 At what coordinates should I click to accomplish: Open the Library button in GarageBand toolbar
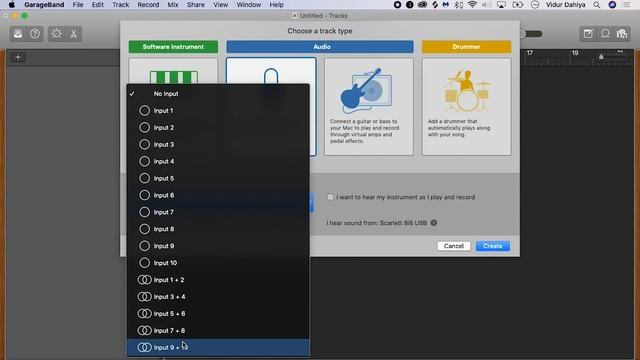[18, 34]
